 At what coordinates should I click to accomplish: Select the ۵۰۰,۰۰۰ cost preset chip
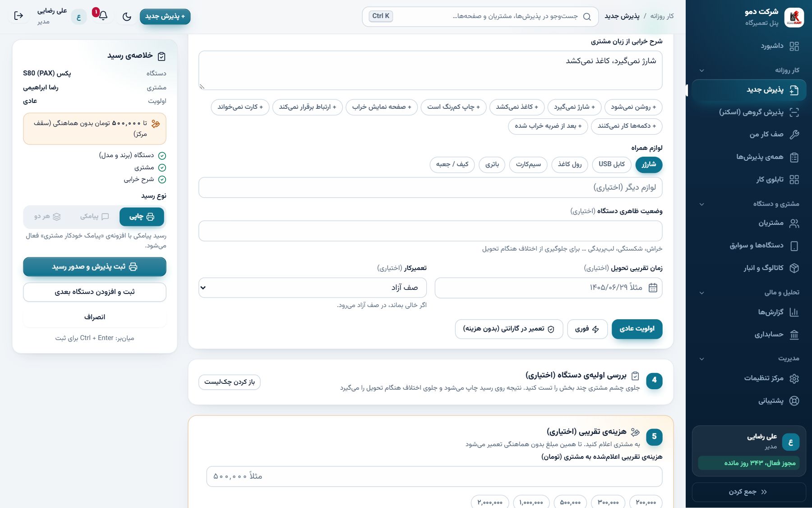570,502
